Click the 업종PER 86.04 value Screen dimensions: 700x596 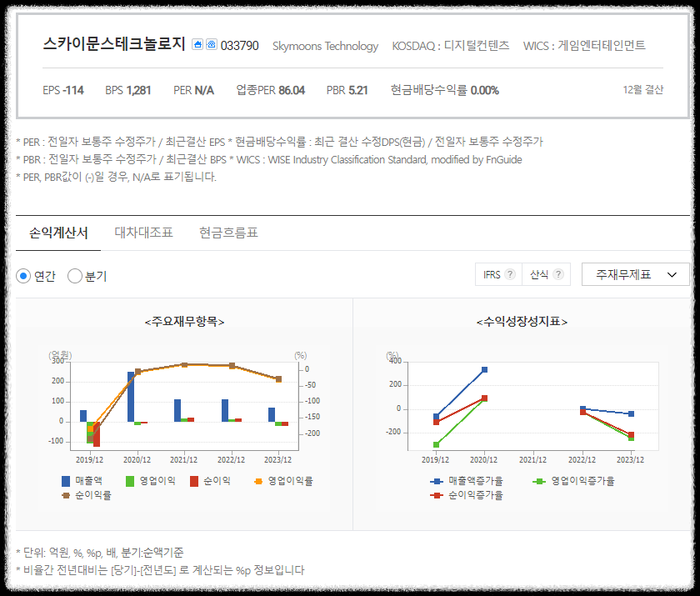271,90
